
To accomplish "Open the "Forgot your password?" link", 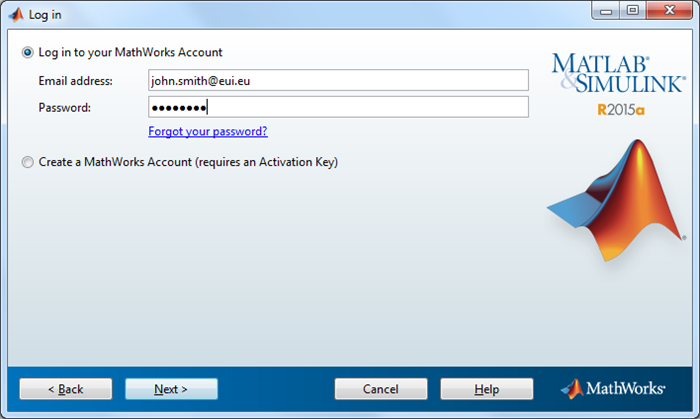I will click(208, 131).
